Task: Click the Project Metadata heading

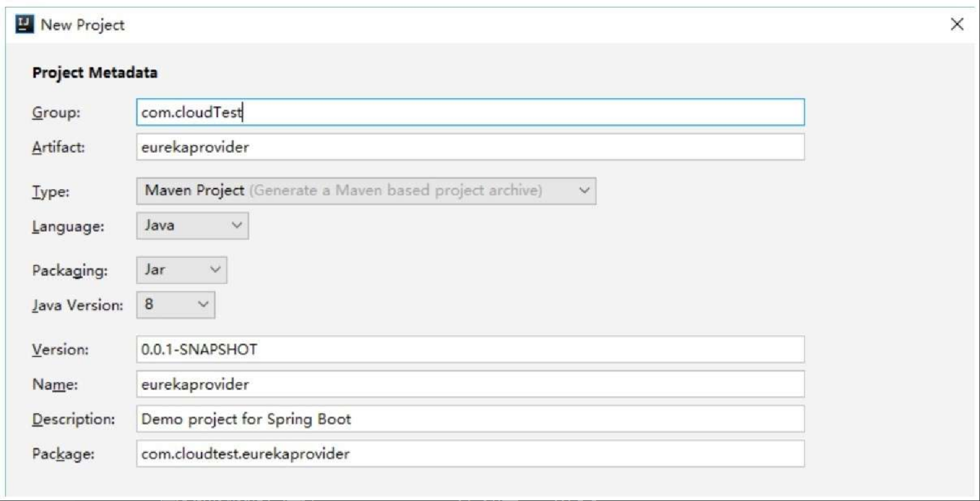Action: pyautogui.click(x=95, y=72)
